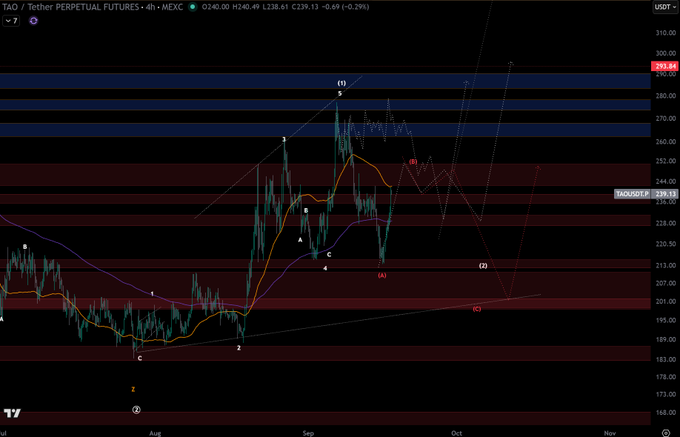The width and height of the screenshot is (680, 437).
Task: Select the red (B) wave label
Action: pos(413,162)
